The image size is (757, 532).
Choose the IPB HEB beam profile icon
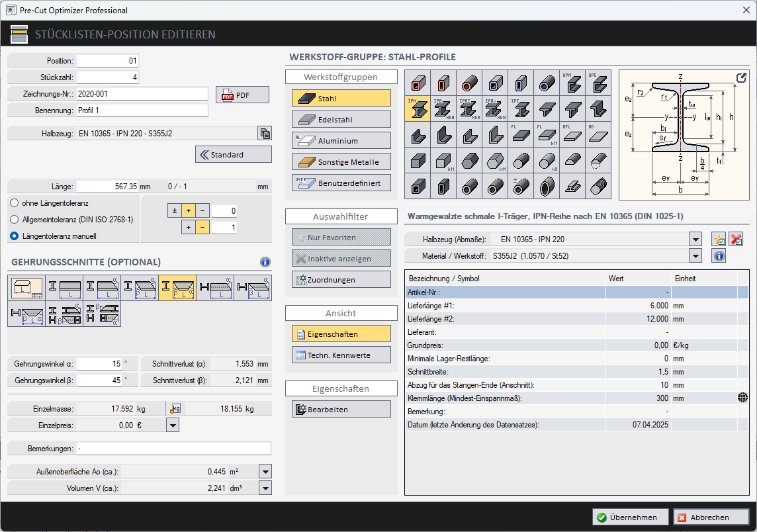(443, 109)
